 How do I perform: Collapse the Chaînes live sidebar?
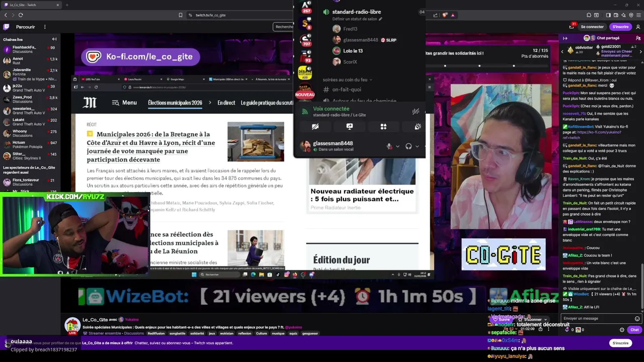click(54, 39)
